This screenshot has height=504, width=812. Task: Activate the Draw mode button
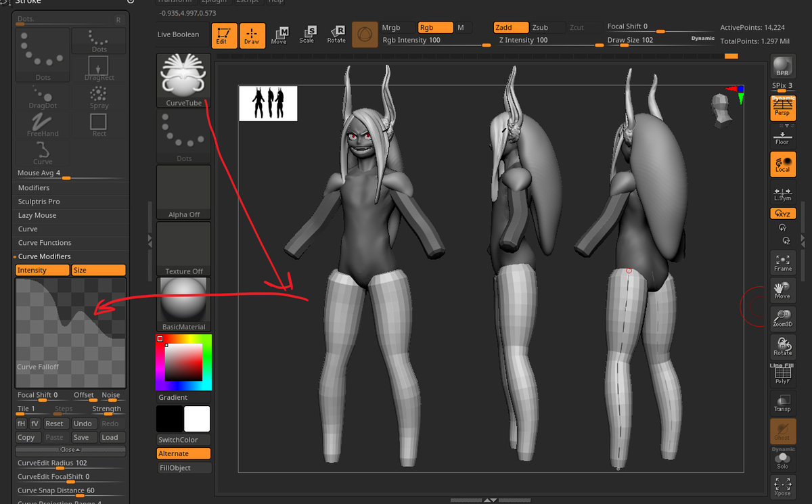[x=252, y=36]
